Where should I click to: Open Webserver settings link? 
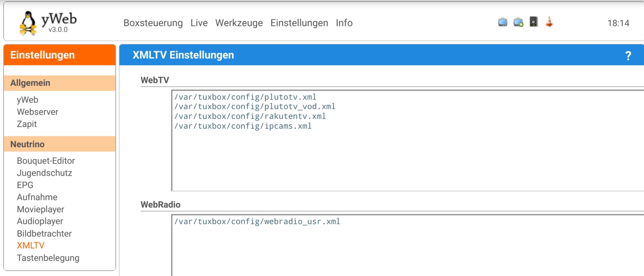tap(37, 112)
